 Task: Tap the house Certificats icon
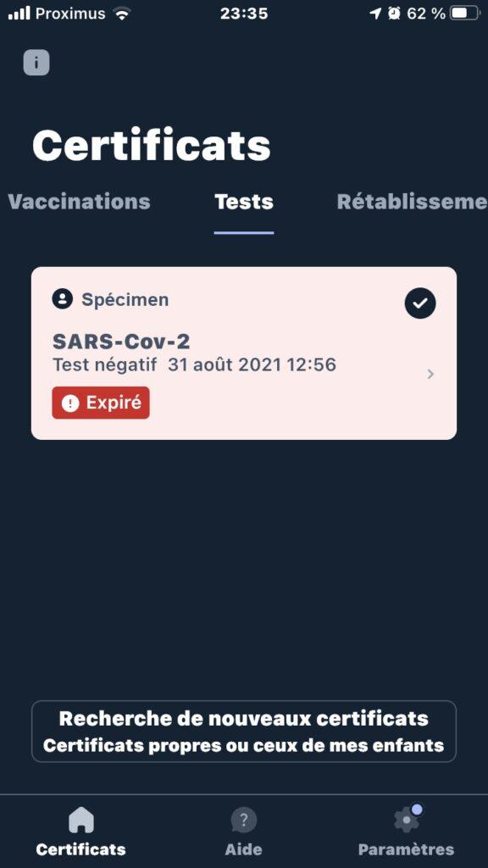(x=80, y=820)
